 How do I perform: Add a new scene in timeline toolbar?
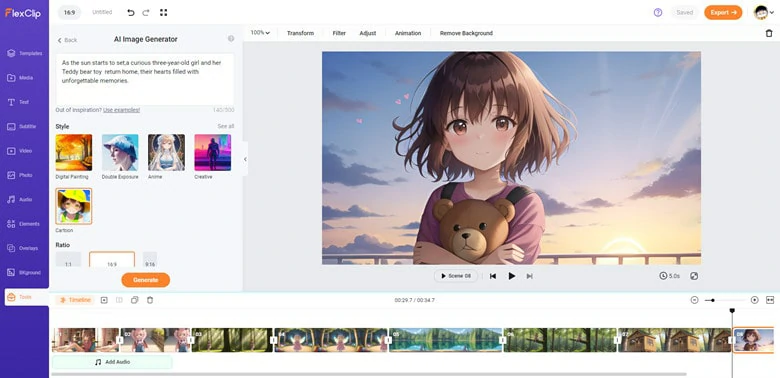pyautogui.click(x=104, y=300)
